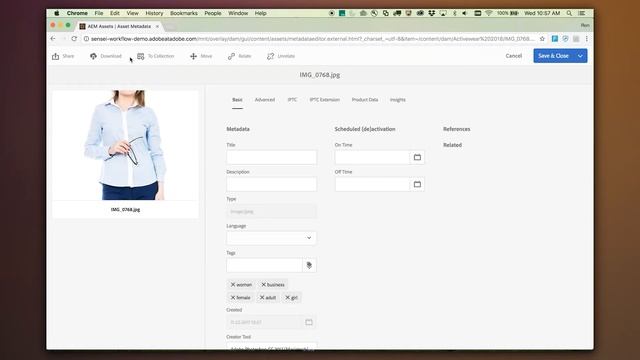Open Spotlight search in the menu bar

569,13
